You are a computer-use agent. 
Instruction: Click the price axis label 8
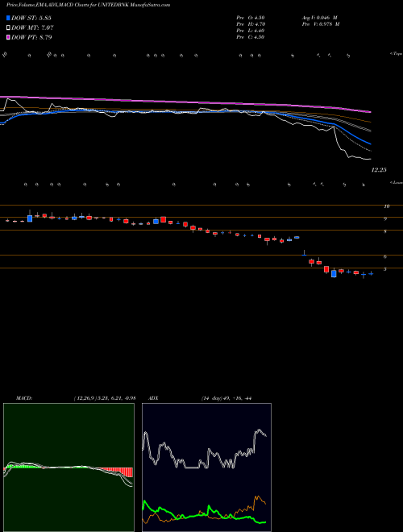385,231
